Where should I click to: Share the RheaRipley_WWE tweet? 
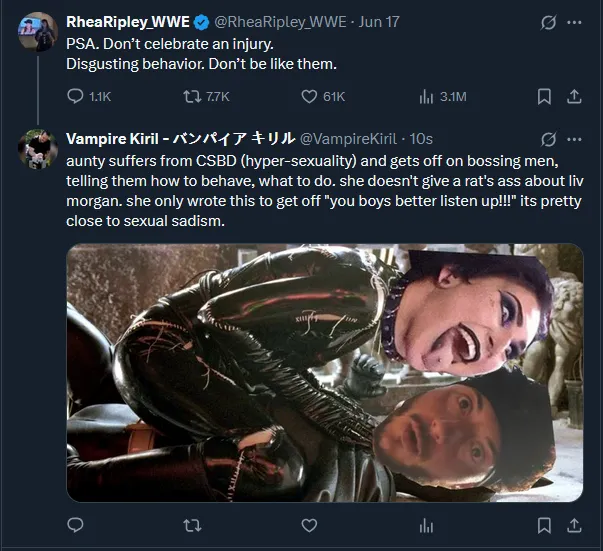[x=574, y=96]
